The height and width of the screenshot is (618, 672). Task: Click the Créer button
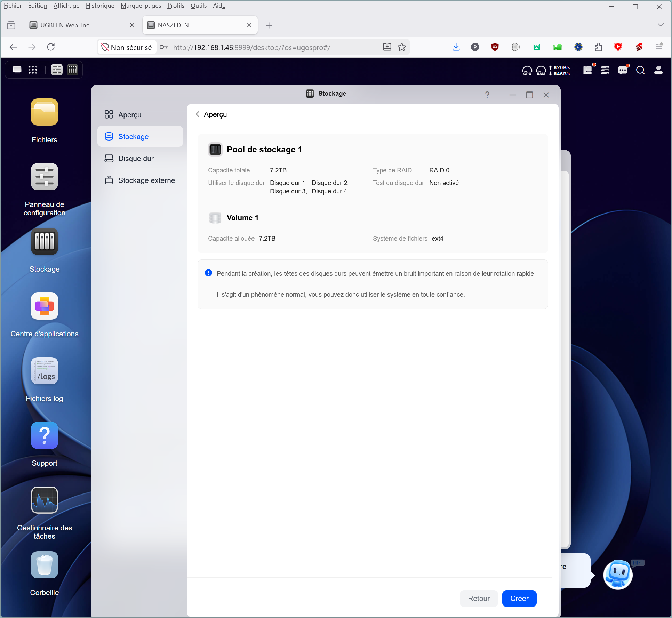pos(519,598)
